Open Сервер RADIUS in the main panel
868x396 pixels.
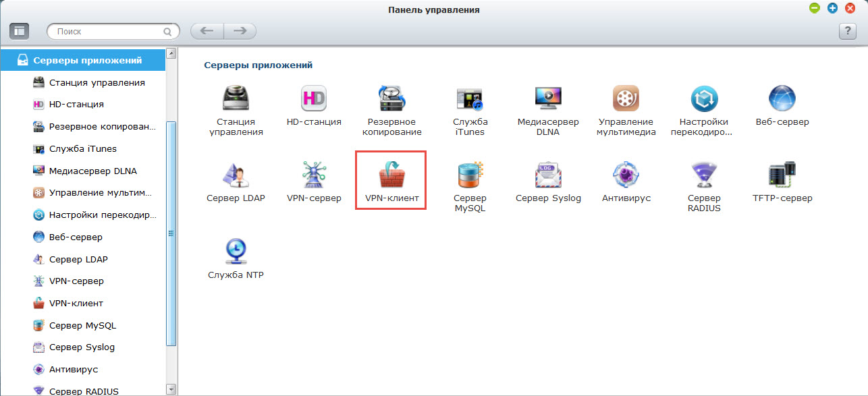click(704, 188)
